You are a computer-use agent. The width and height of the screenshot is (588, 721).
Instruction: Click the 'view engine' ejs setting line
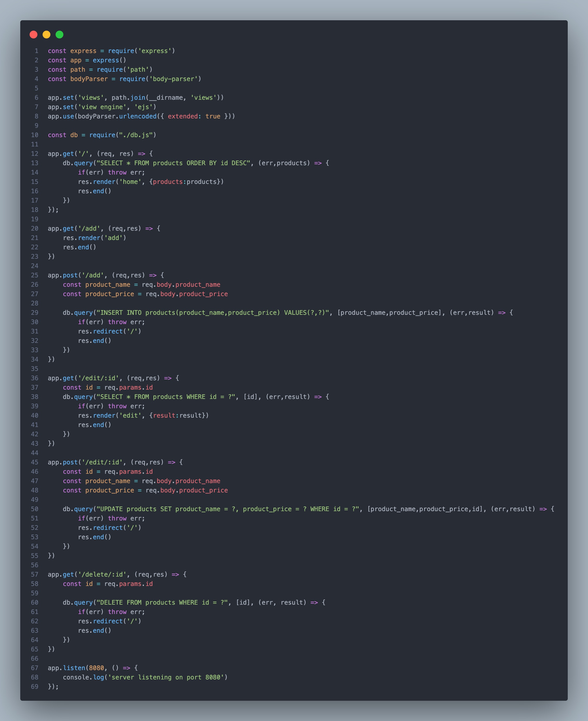[102, 107]
